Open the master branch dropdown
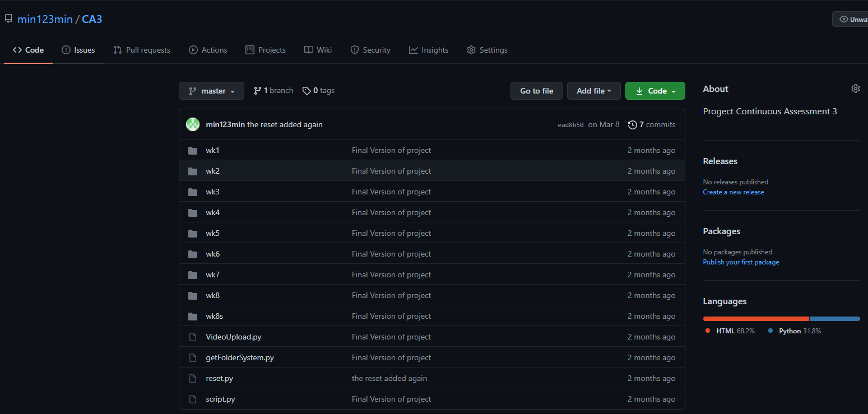Viewport: 868px width, 414px height. click(211, 91)
